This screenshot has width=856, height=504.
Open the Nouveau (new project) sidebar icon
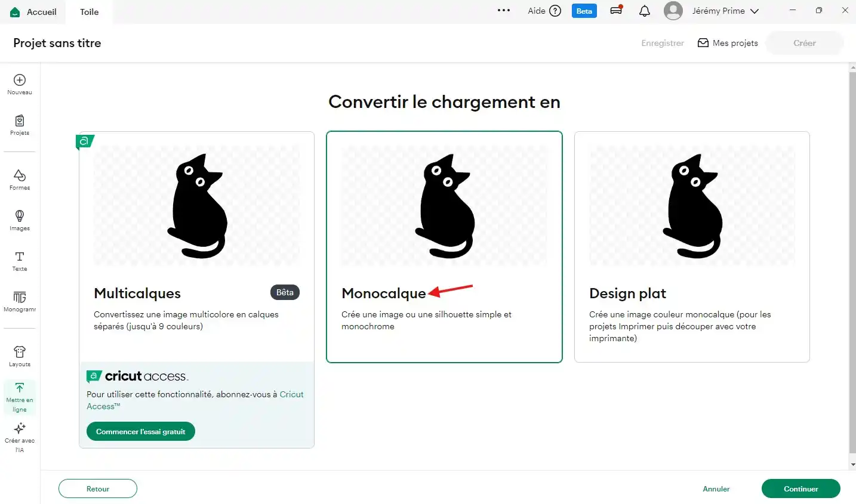tap(20, 84)
